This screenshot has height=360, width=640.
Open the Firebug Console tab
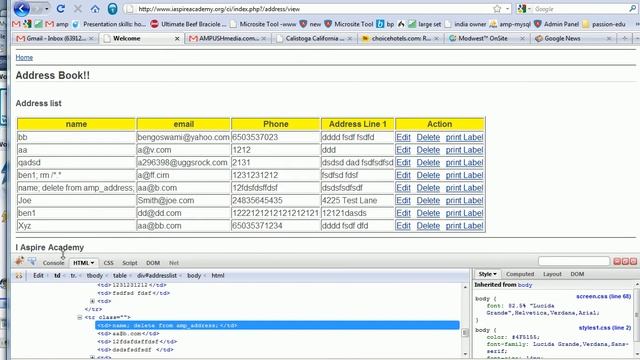pyautogui.click(x=53, y=263)
